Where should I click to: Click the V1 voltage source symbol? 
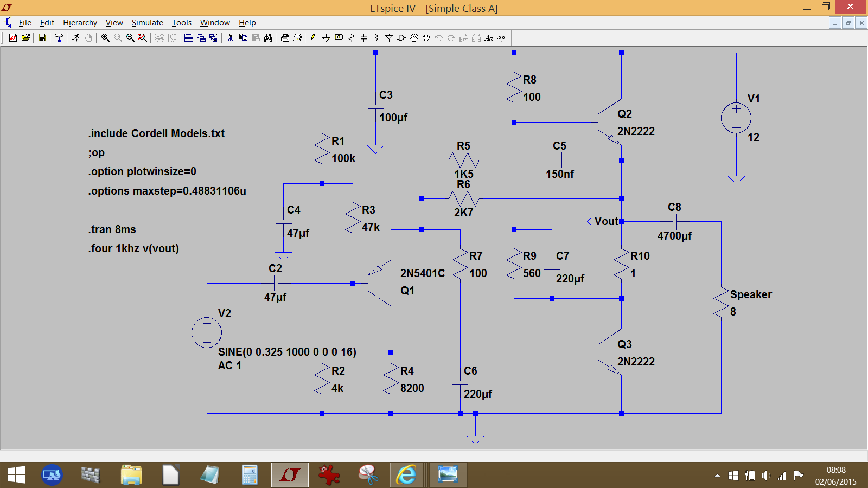736,118
